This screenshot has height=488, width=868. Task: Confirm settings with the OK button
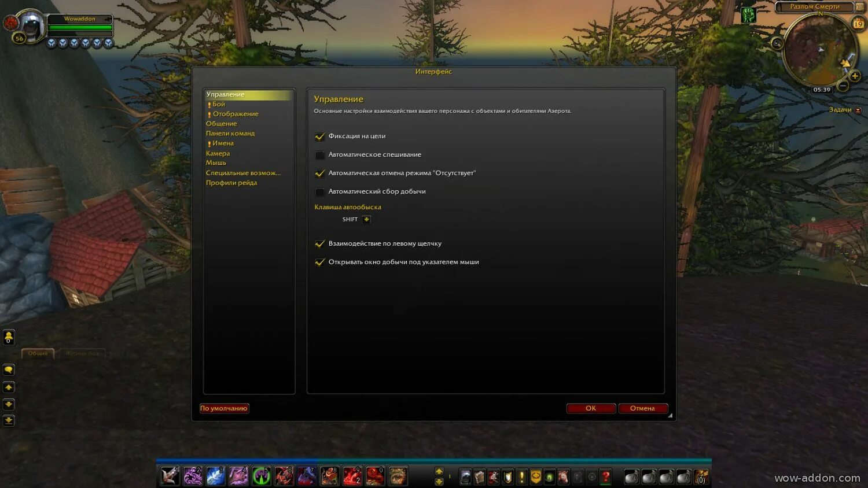[x=591, y=408]
